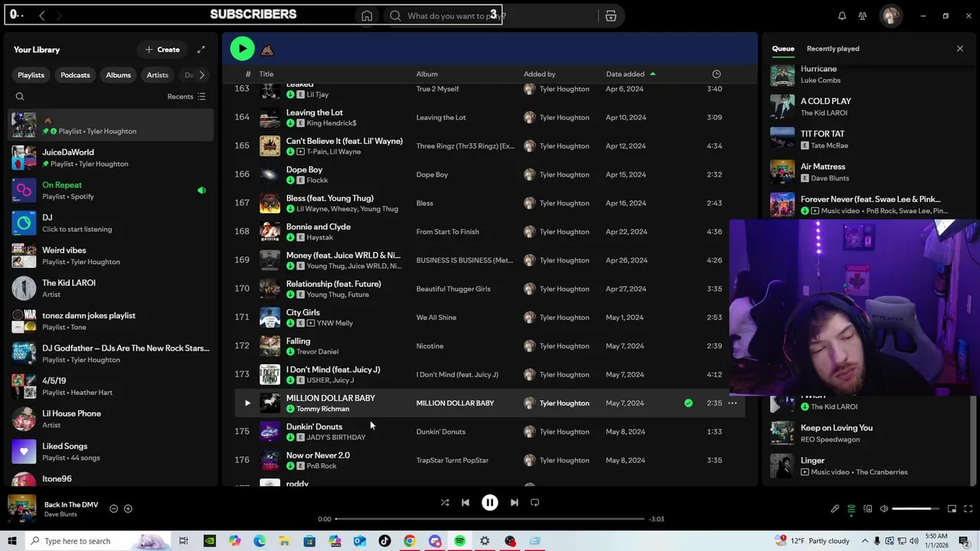980x551 pixels.
Task: Open Liked Songs playlist
Action: [111, 452]
